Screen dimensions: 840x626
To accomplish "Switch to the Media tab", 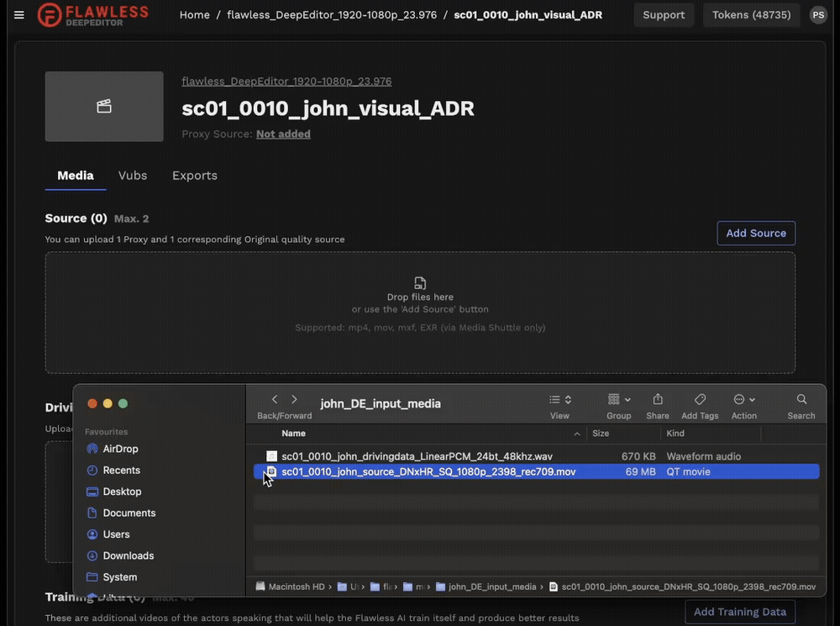I will (x=76, y=176).
